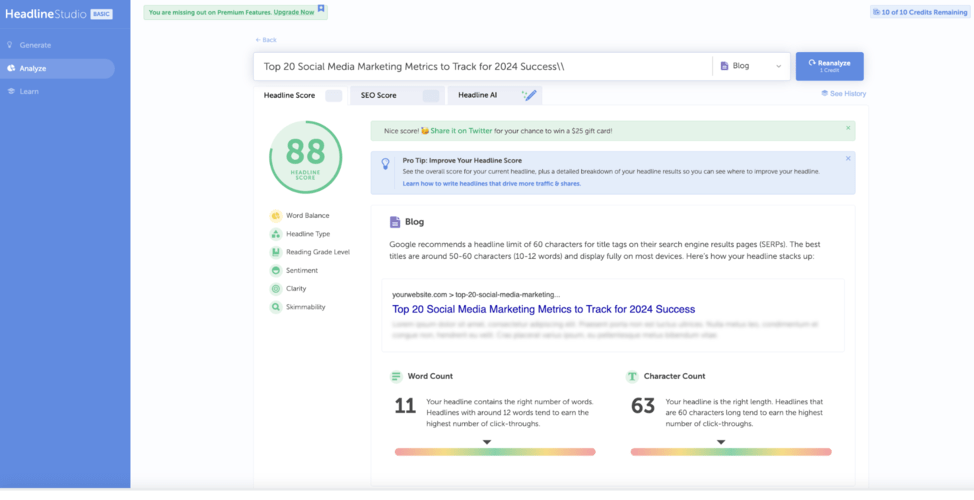Screen dimensions: 974x500
Task: Click the Generate lightbulb icon
Action: click(x=10, y=45)
